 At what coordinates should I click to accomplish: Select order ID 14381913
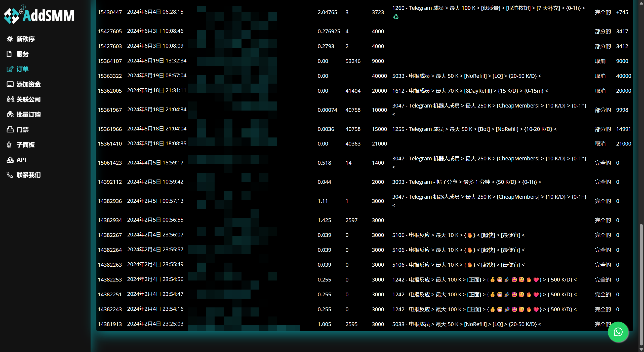click(110, 324)
